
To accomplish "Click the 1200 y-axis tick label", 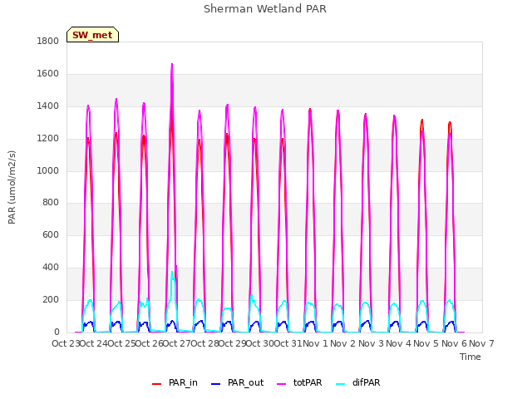I will [48, 139].
